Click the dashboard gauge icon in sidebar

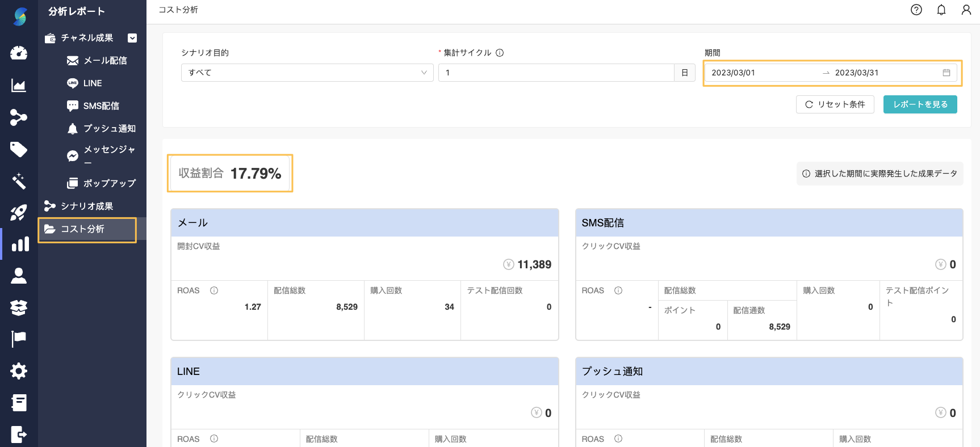19,53
